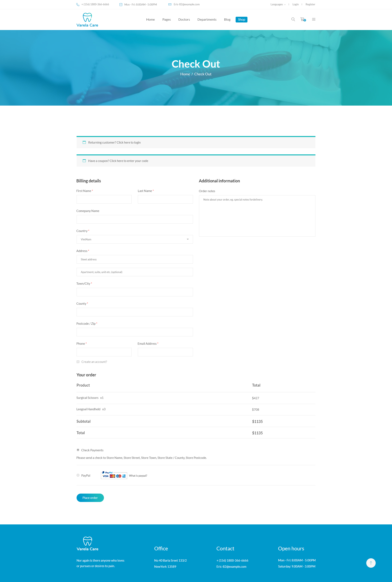392x582 pixels.
Task: Click the envelope email icon
Action: pyautogui.click(x=170, y=4)
